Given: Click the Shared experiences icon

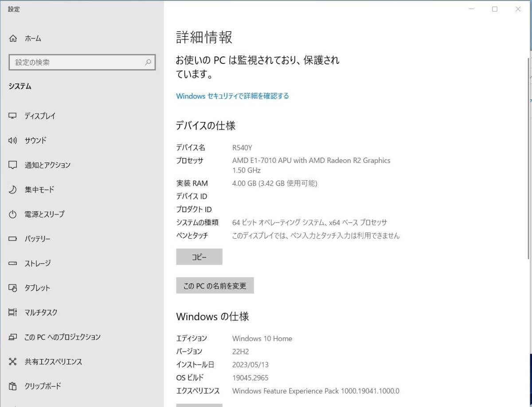Looking at the screenshot, I should point(12,362).
